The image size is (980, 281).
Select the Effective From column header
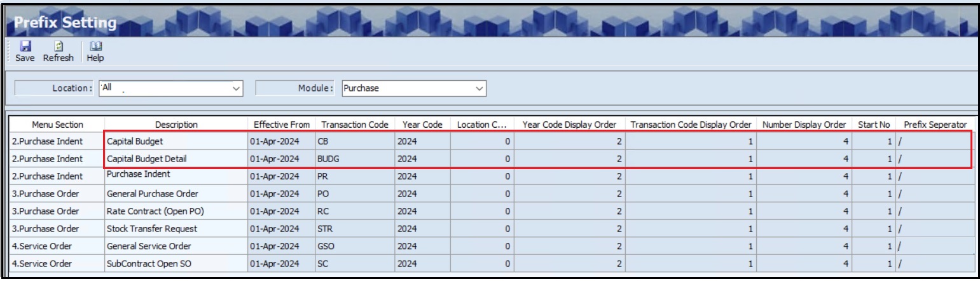click(x=281, y=124)
